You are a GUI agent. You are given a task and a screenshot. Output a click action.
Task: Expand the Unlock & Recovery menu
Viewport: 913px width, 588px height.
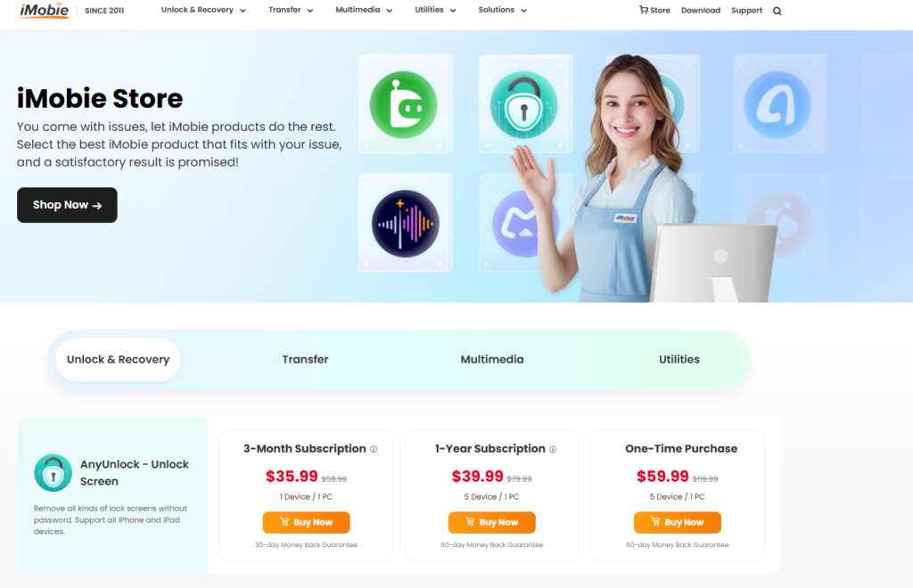point(203,10)
